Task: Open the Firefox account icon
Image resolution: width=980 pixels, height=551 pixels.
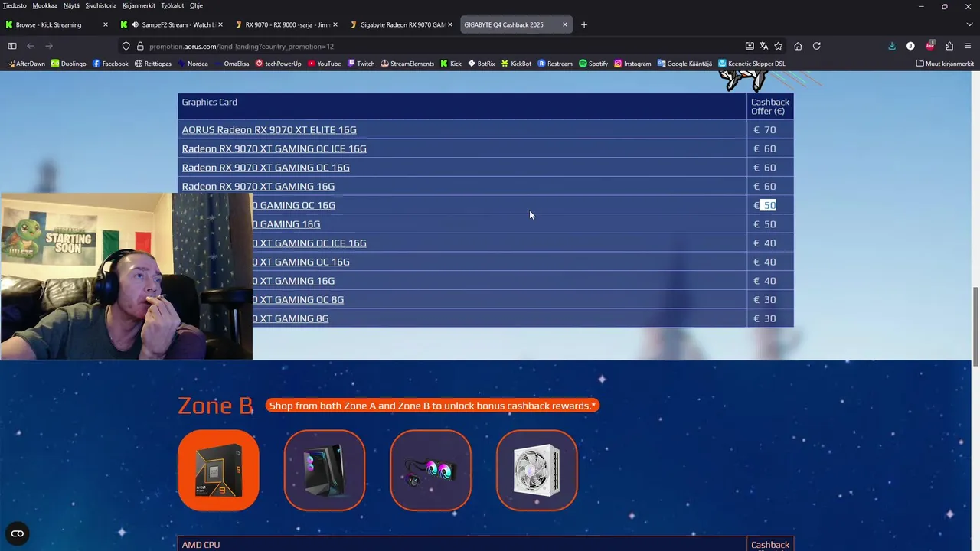Action: [910, 46]
